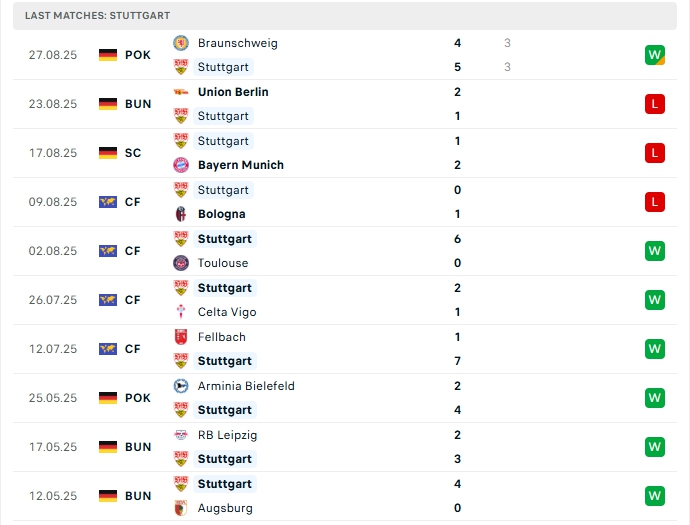Click the win badge for Braunschweig match

tap(655, 55)
